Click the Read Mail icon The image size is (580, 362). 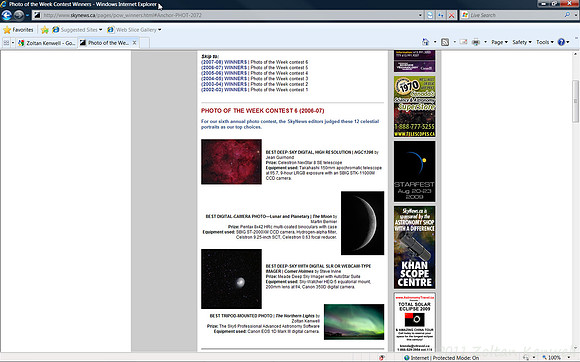463,42
